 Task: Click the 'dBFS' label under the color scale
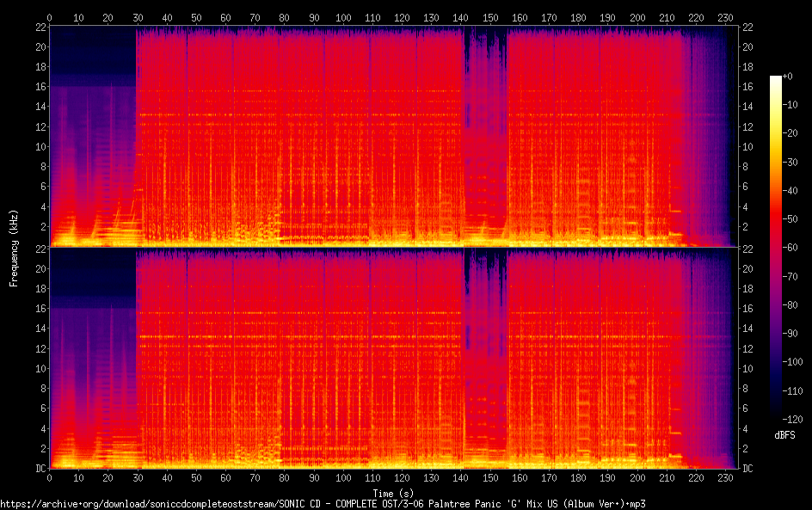[x=784, y=436]
